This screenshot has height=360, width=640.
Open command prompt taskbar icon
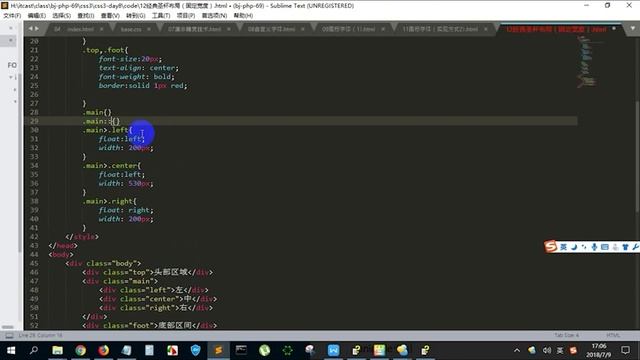coord(241,350)
